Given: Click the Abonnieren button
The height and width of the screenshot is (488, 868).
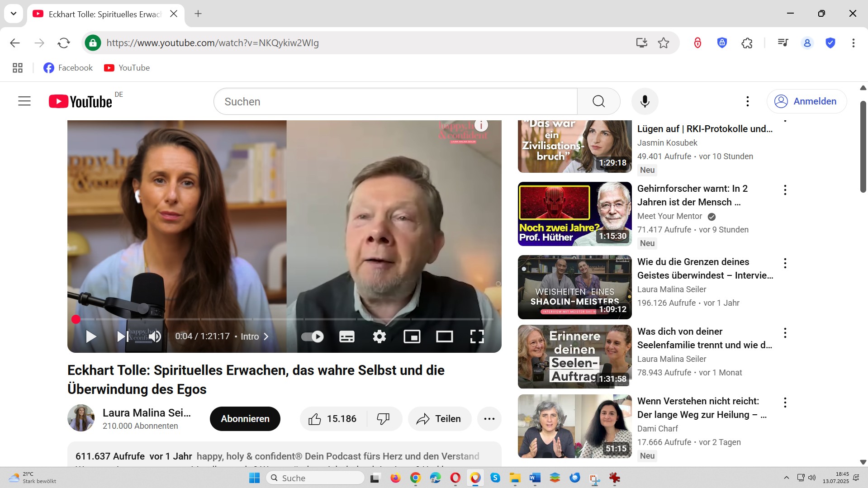Looking at the screenshot, I should point(245,419).
